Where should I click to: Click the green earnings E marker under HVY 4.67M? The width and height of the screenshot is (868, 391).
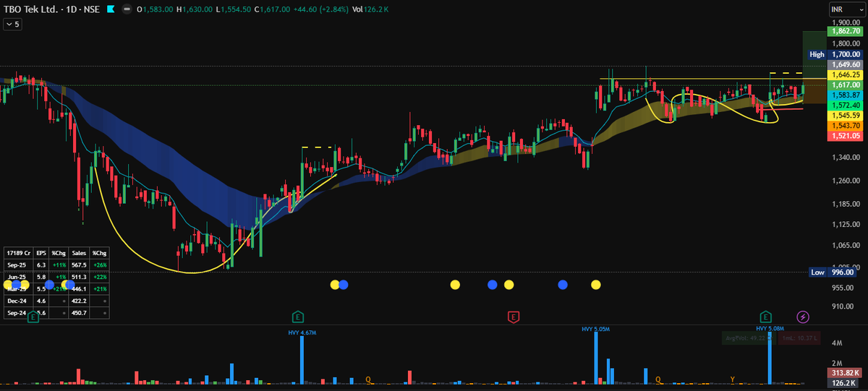click(x=297, y=317)
